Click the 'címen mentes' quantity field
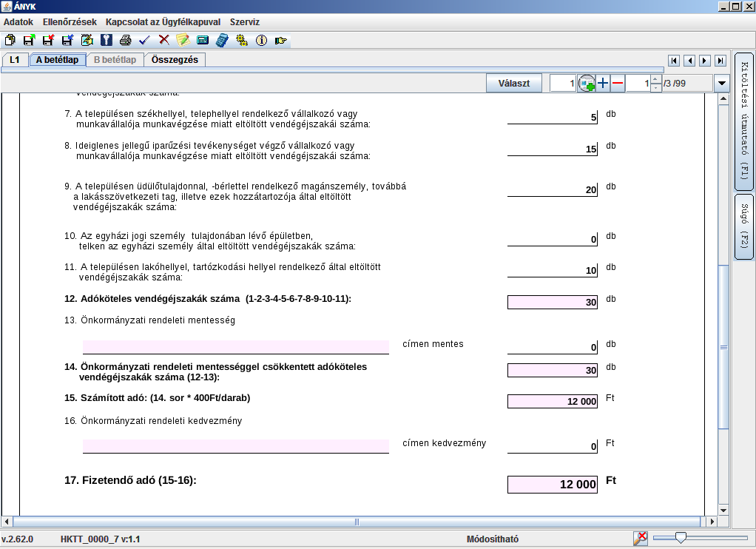Screen dimensions: 756x549 click(553, 347)
